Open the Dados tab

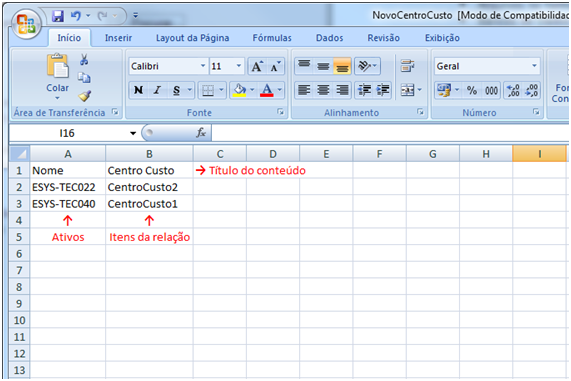click(330, 38)
